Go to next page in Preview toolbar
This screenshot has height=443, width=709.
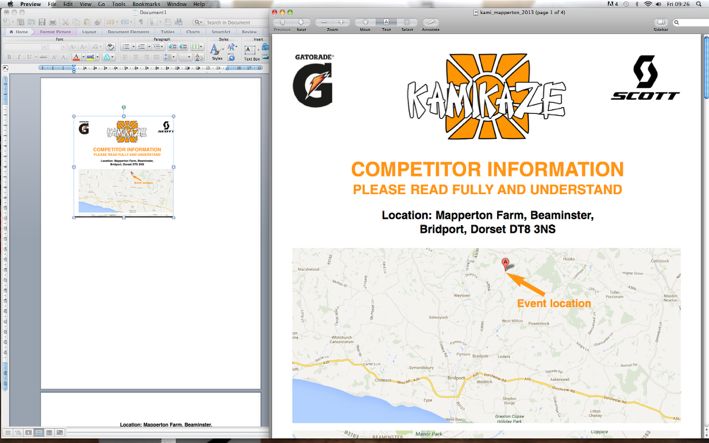(x=301, y=22)
